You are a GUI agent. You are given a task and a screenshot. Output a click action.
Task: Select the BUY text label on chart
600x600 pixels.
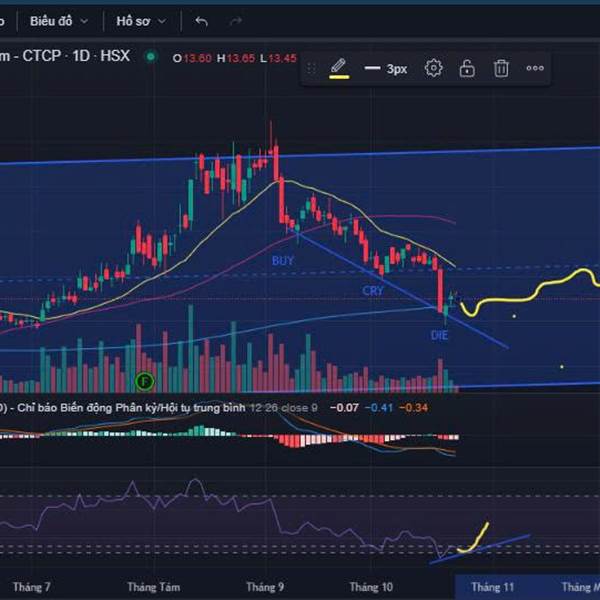tap(283, 261)
